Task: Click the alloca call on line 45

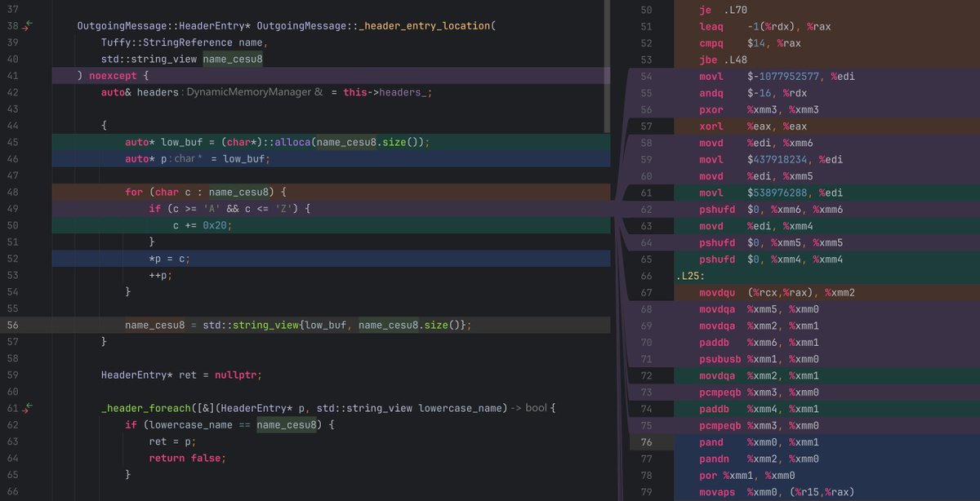Action: (x=292, y=142)
